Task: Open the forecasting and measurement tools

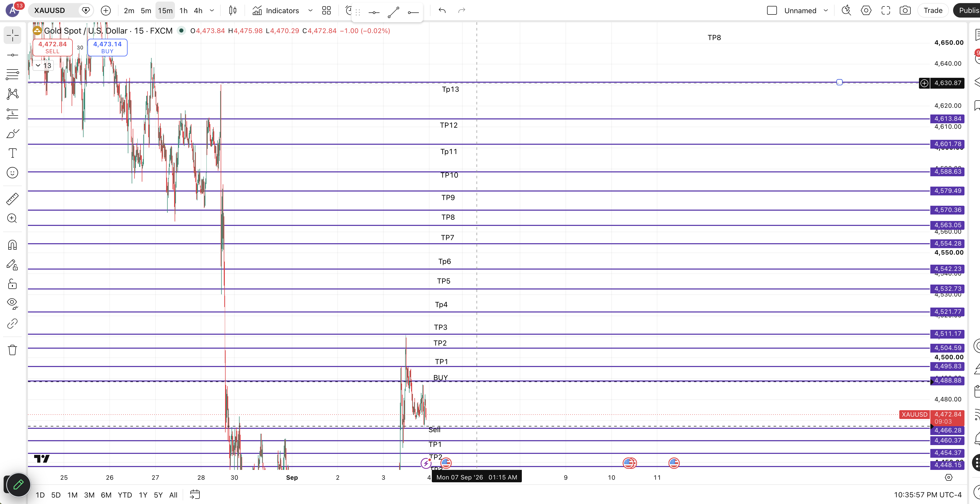Action: click(12, 114)
